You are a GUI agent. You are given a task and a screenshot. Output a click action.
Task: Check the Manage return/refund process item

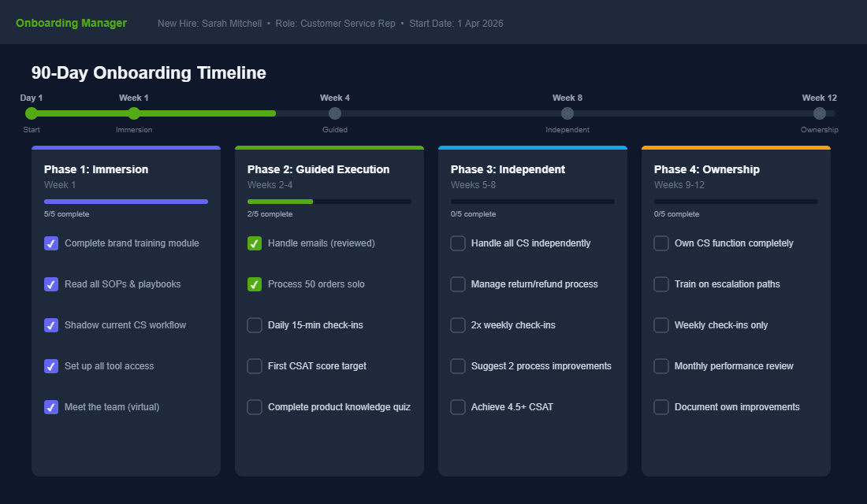point(457,284)
